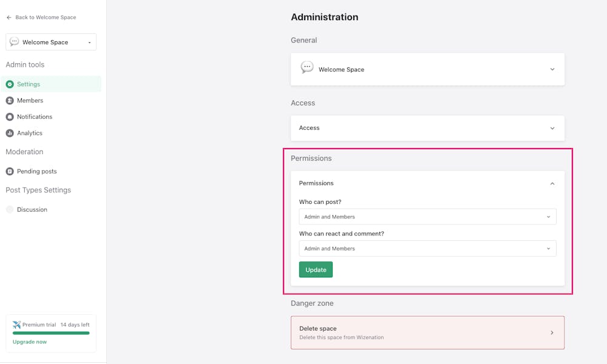Open the Members admin page
This screenshot has width=607, height=364.
30,101
